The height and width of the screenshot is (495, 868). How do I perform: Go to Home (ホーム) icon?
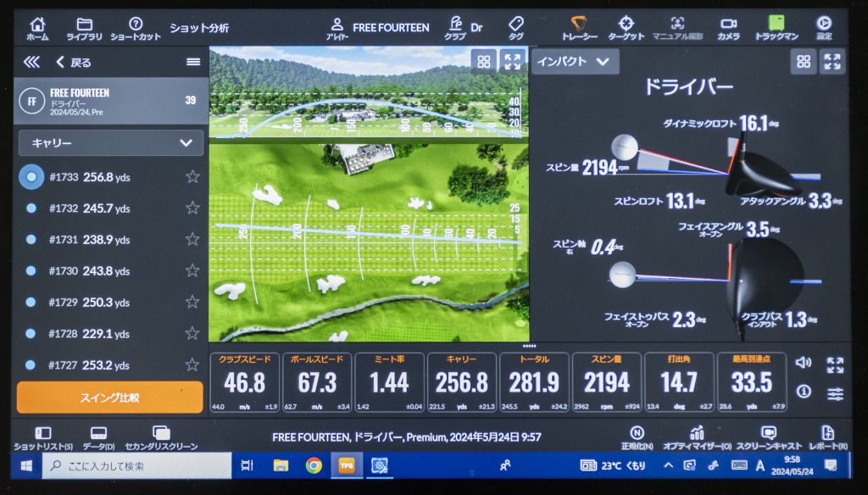coord(37,28)
